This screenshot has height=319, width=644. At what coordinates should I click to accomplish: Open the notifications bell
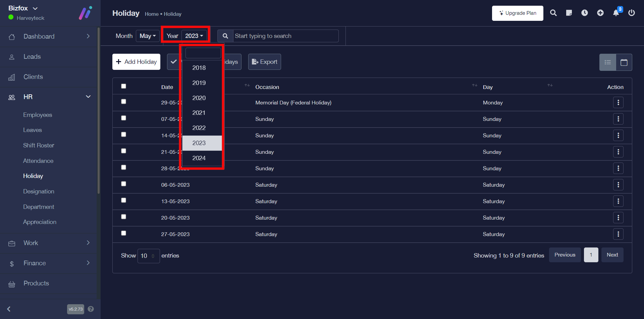616,13
